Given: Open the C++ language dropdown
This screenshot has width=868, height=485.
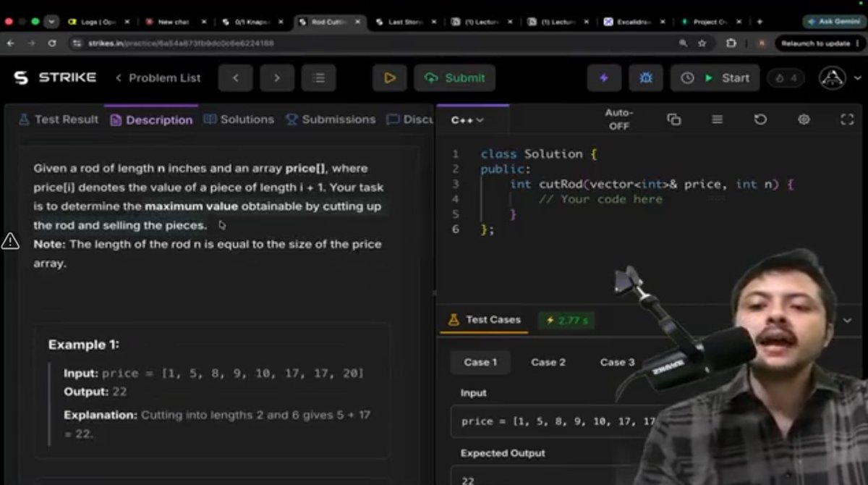Looking at the screenshot, I should [467, 120].
